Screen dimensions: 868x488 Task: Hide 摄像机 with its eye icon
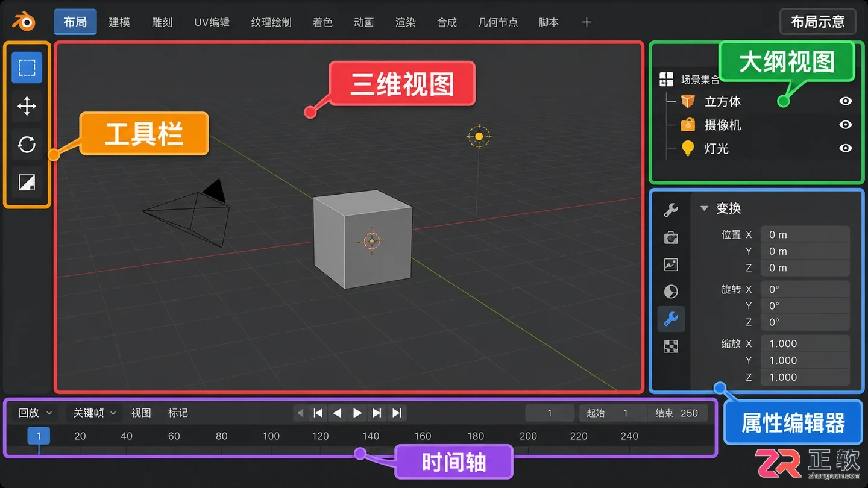[846, 125]
